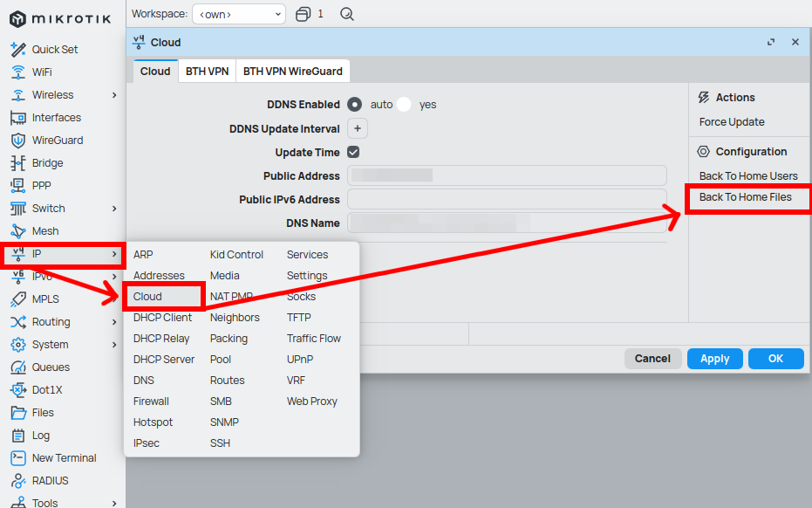This screenshot has height=508, width=812.
Task: Choose Firewall in the IP submenu
Action: pos(151,402)
